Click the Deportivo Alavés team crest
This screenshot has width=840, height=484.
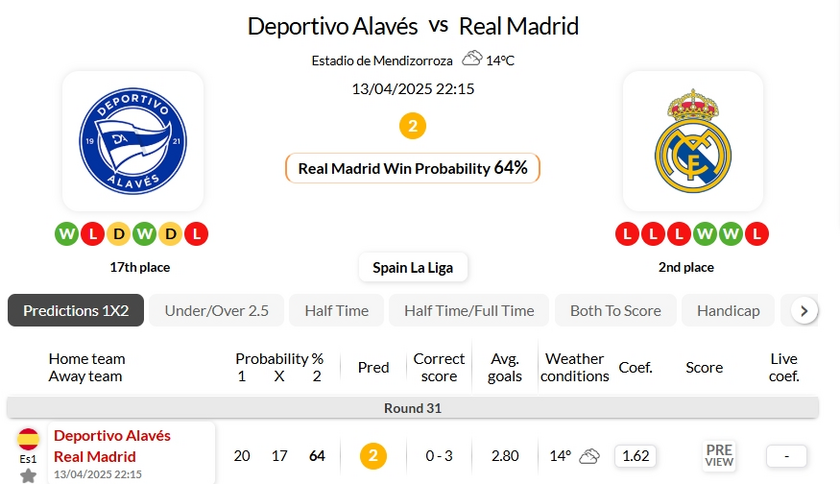[x=133, y=140]
